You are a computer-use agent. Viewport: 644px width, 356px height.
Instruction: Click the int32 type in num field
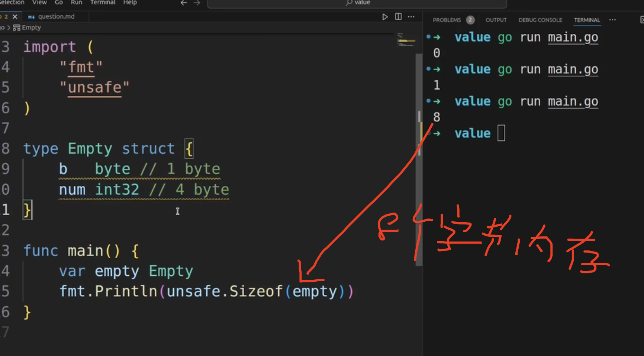click(117, 190)
